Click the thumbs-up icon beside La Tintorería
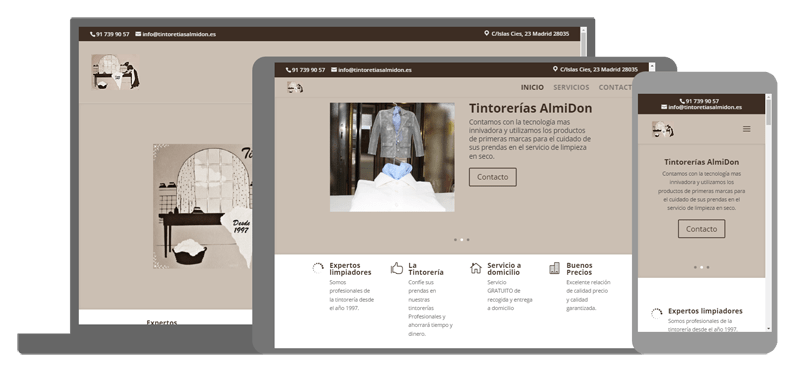Screen dimensions: 800x375 click(396, 268)
